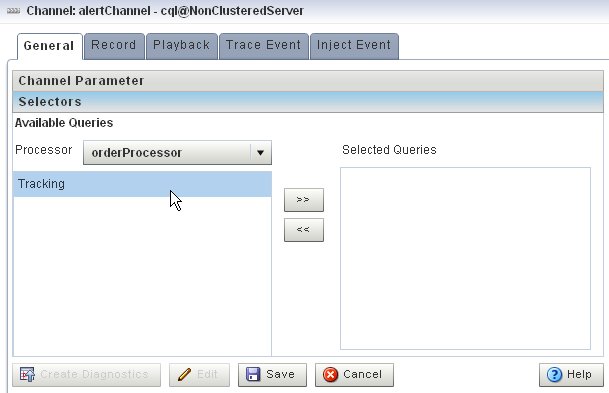
Task: Switch to the Trace Event tab
Action: (264, 46)
